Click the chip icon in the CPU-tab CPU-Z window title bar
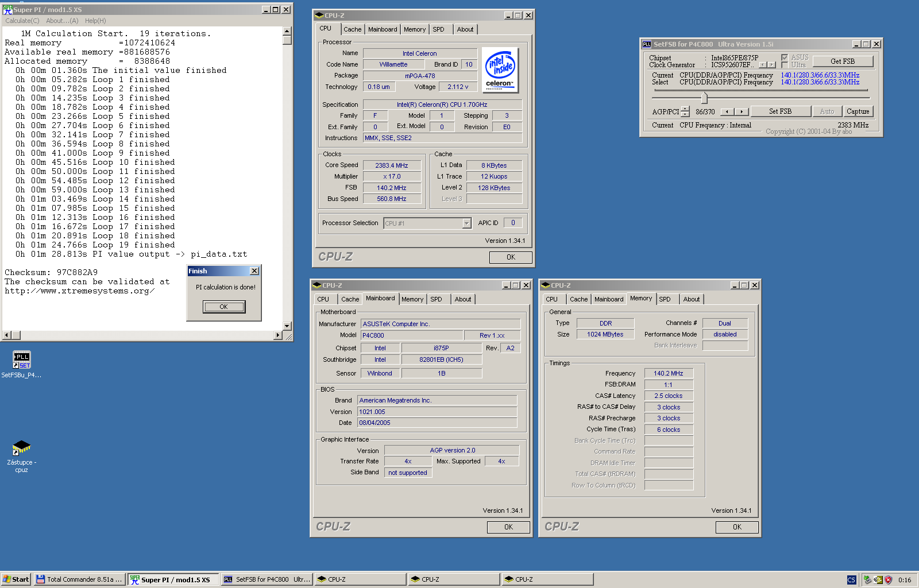The height and width of the screenshot is (588, 919). point(319,16)
